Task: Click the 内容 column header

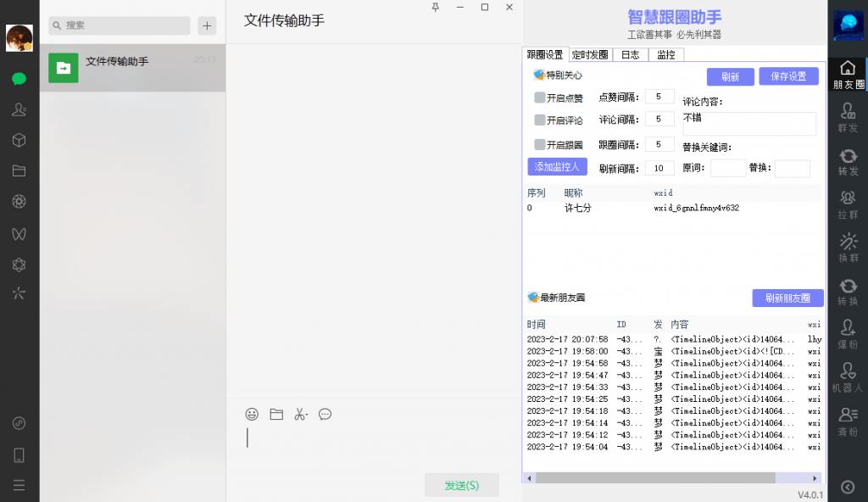Action: tap(679, 324)
